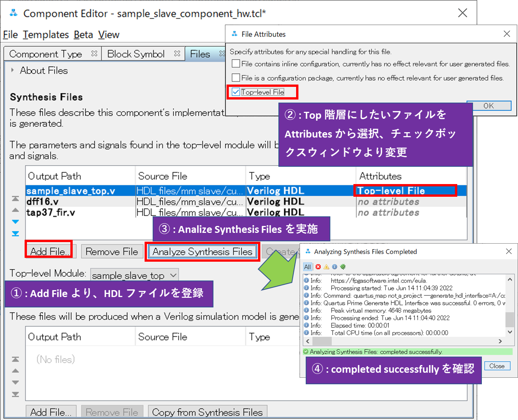
Task: Check File is a configuration package
Action: coord(236,78)
